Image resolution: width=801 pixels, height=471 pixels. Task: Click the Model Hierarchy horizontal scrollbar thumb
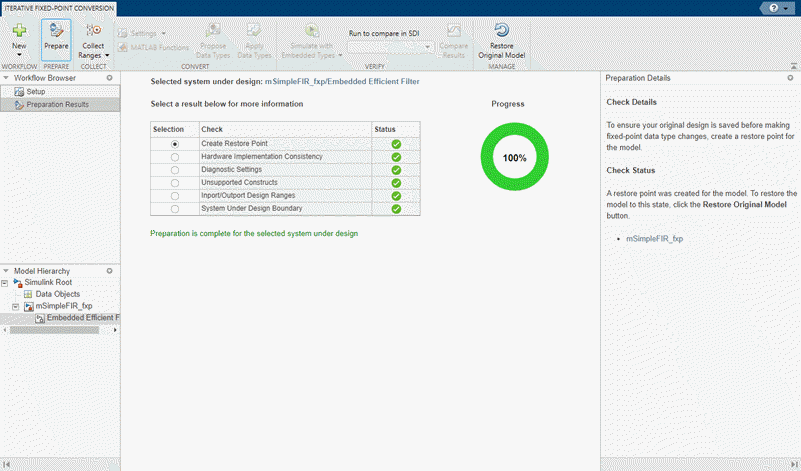pos(54,330)
